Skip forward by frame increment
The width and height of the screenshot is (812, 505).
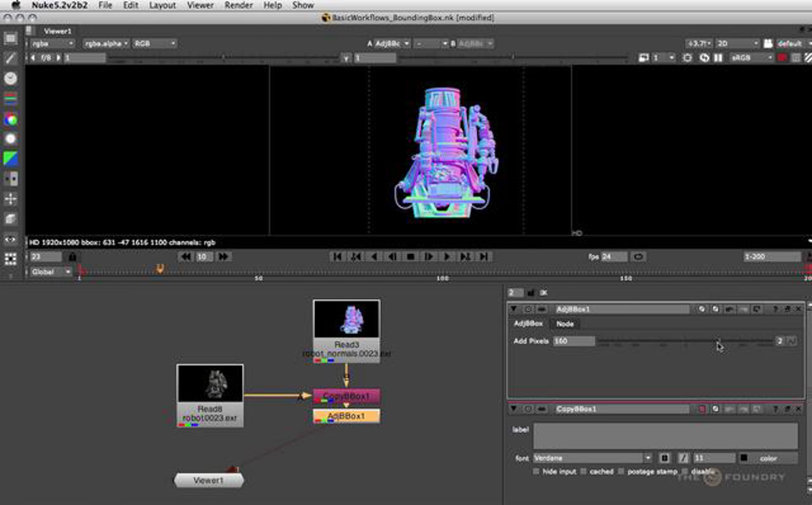[x=223, y=257]
